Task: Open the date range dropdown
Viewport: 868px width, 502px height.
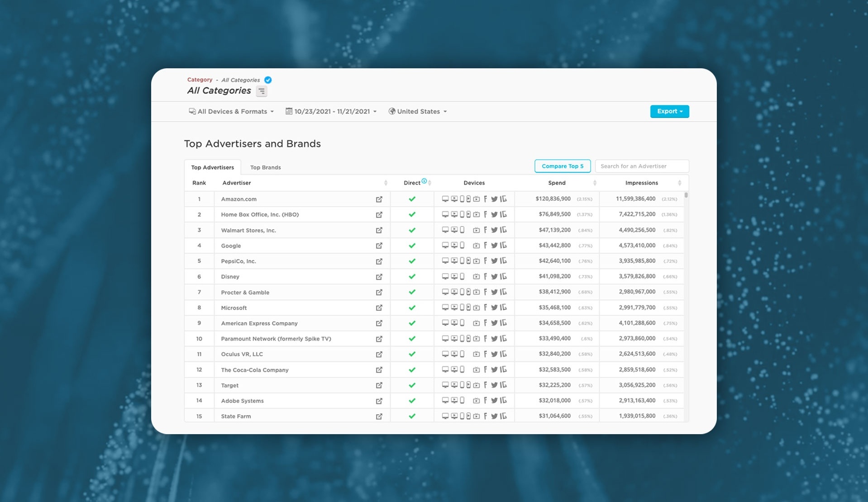Action: click(x=331, y=111)
